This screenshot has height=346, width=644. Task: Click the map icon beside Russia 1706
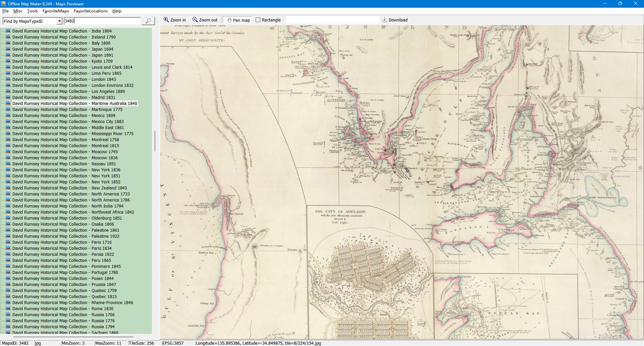(x=8, y=314)
